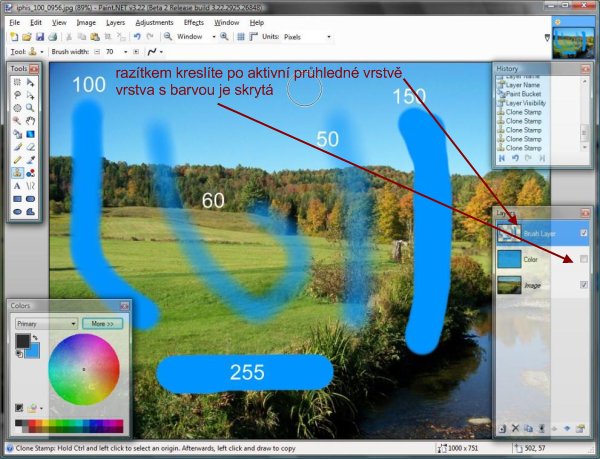Click the Zoom magnifier tool in Tools panel
Image resolution: width=600 pixels, height=459 pixels.
(32, 107)
